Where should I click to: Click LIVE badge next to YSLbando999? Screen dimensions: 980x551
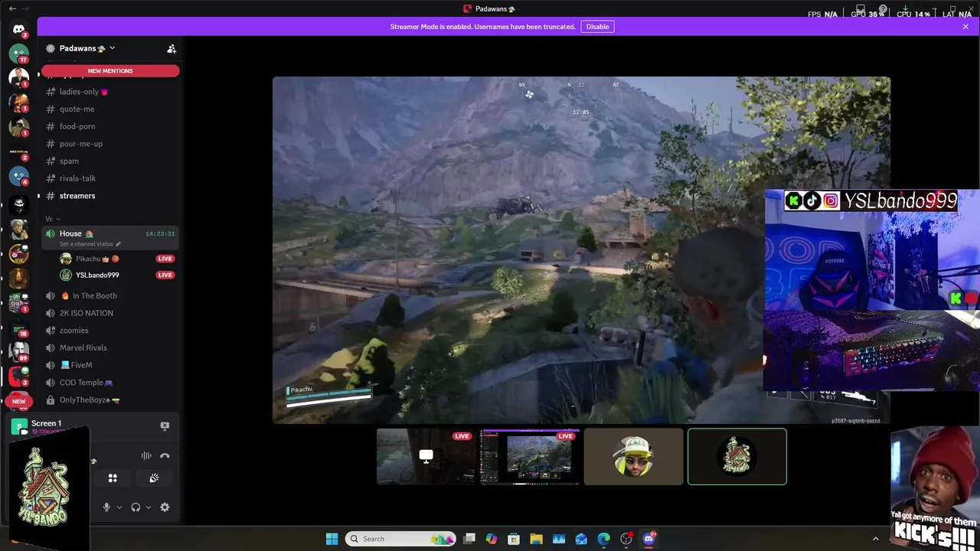(x=165, y=275)
